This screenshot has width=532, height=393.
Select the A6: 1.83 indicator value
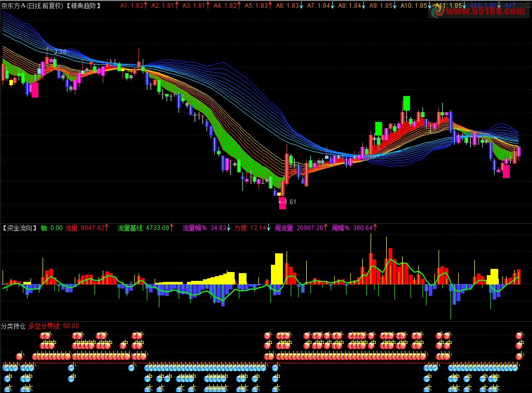click(x=290, y=5)
